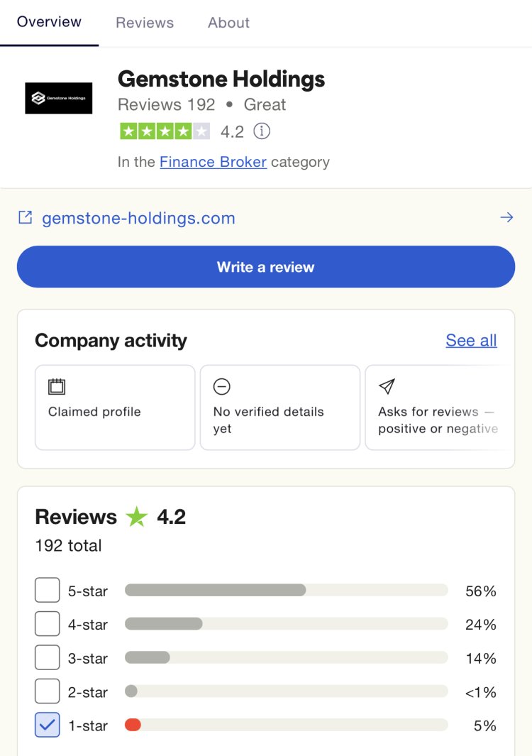Click the calendar icon on Claimed profile
This screenshot has width=532, height=756.
coord(56,387)
